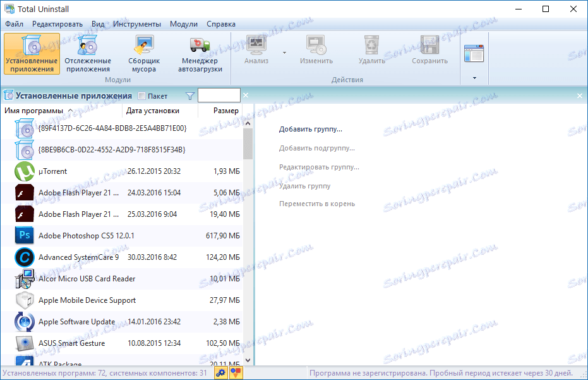The height and width of the screenshot is (380, 588).
Task: Click the Alcor Micro USB Card Reader icon
Action: [25, 279]
